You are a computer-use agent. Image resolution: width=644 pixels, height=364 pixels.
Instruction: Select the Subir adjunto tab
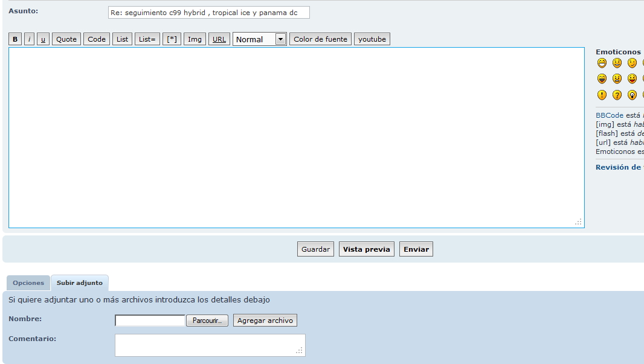click(80, 283)
